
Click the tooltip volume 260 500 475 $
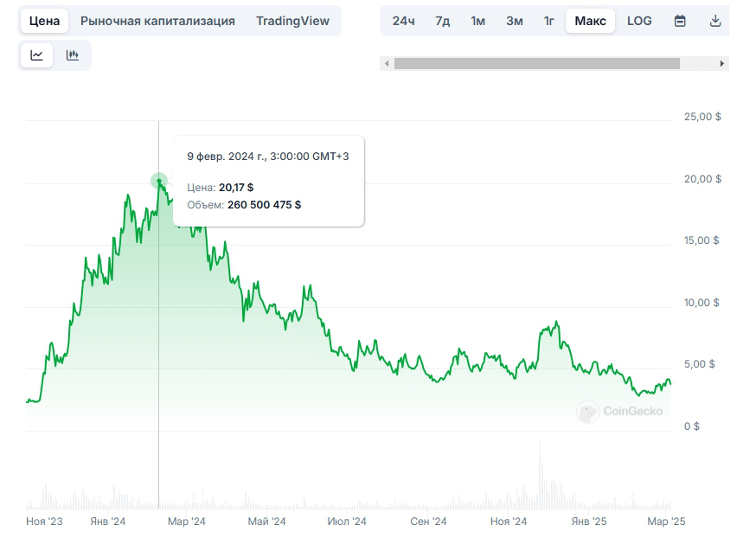click(264, 205)
